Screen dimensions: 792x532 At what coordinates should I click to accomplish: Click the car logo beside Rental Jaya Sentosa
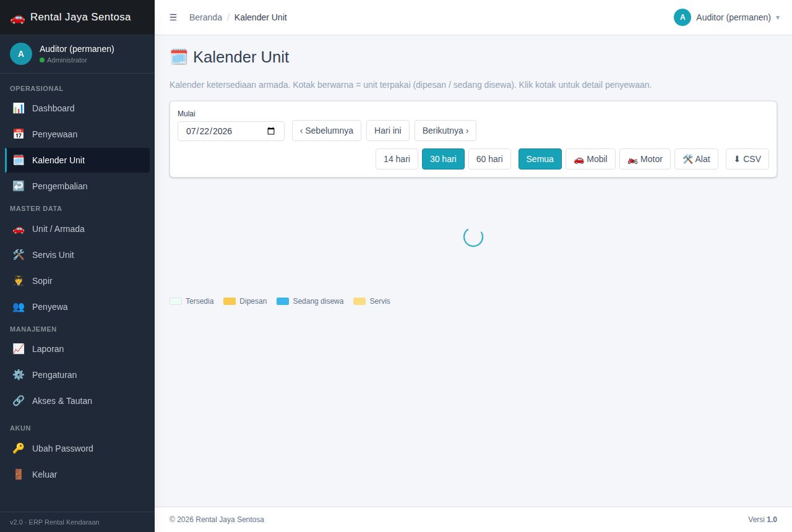(x=17, y=17)
